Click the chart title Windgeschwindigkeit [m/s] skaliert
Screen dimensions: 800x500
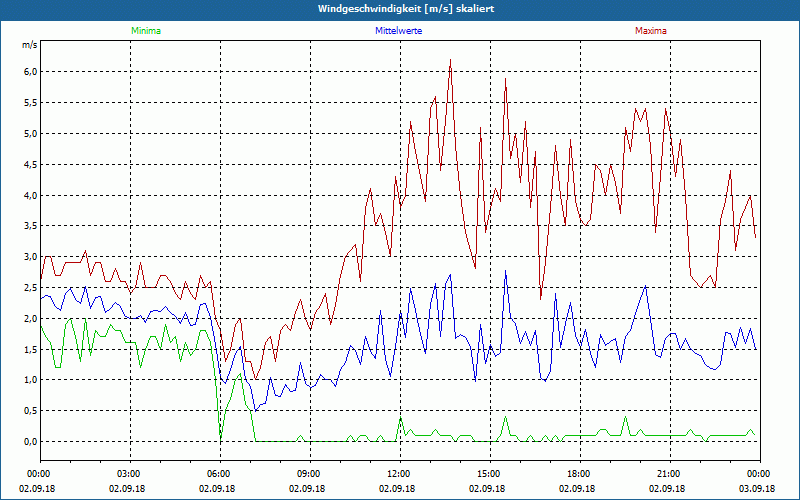(x=406, y=9)
